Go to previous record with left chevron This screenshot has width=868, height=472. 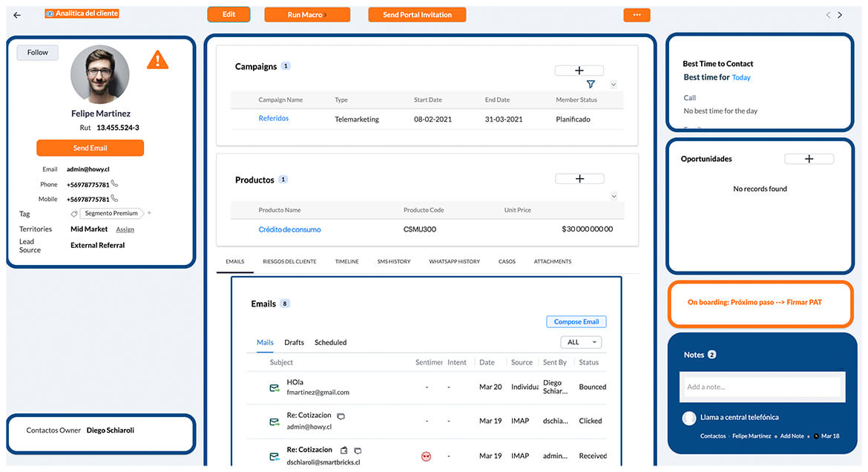point(828,15)
